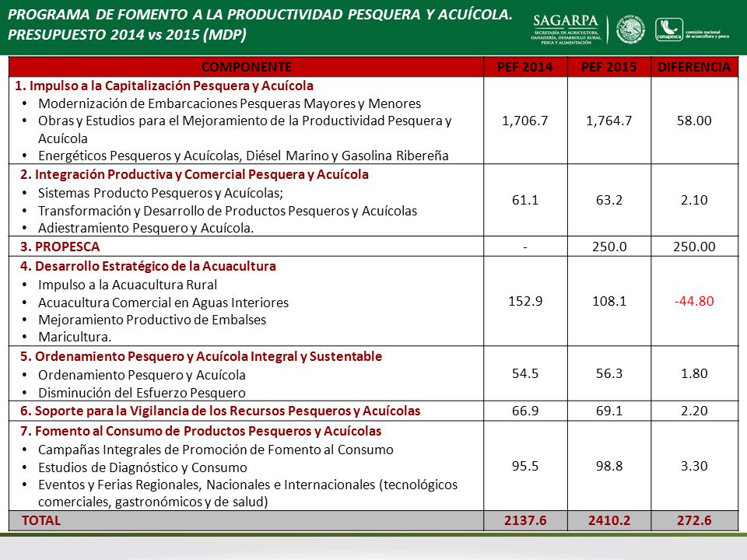Click the value 66.9

tap(525, 411)
